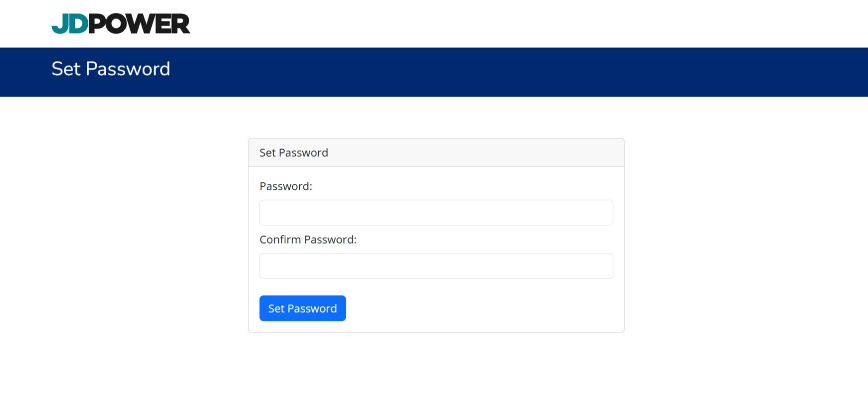Viewport: 868px width, 400px height.
Task: Click the teal JD letters in logo
Action: [x=69, y=24]
